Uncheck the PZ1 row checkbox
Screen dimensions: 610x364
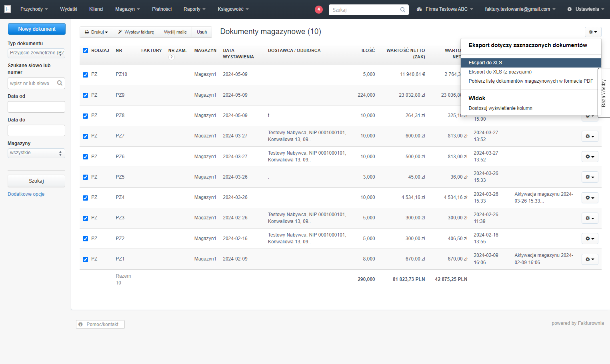click(x=85, y=259)
